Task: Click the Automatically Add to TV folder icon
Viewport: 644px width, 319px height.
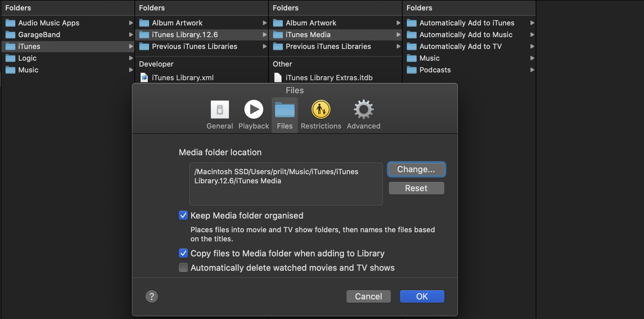Action: tap(412, 46)
